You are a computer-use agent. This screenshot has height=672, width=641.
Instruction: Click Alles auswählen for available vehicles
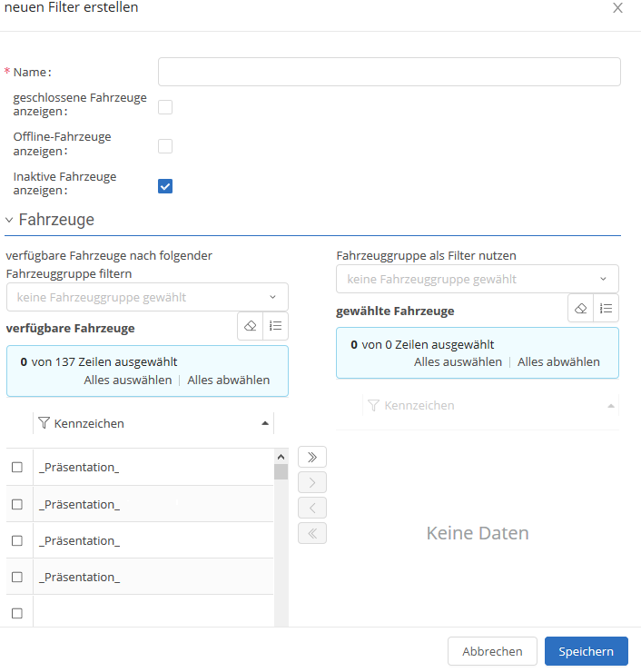127,380
